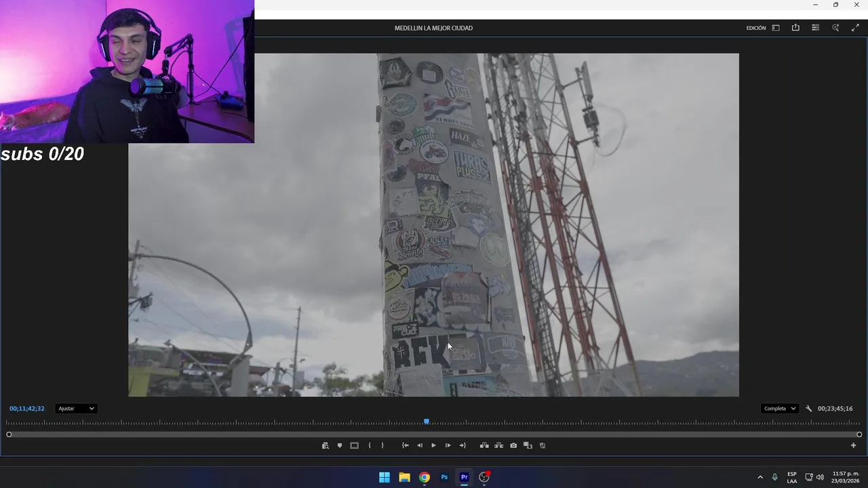Screen dimensions: 868x488
Task: Toggle full screen with the arrows icon
Action: 855,28
